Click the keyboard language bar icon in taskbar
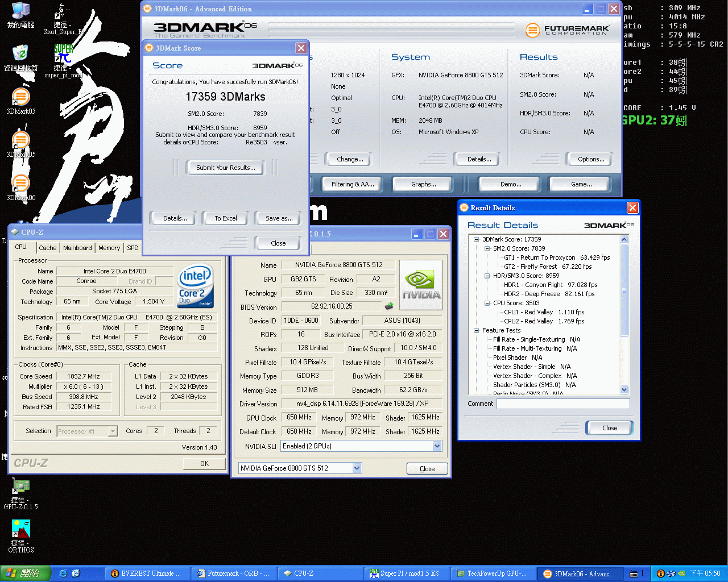This screenshot has height=582, width=728. [634, 573]
